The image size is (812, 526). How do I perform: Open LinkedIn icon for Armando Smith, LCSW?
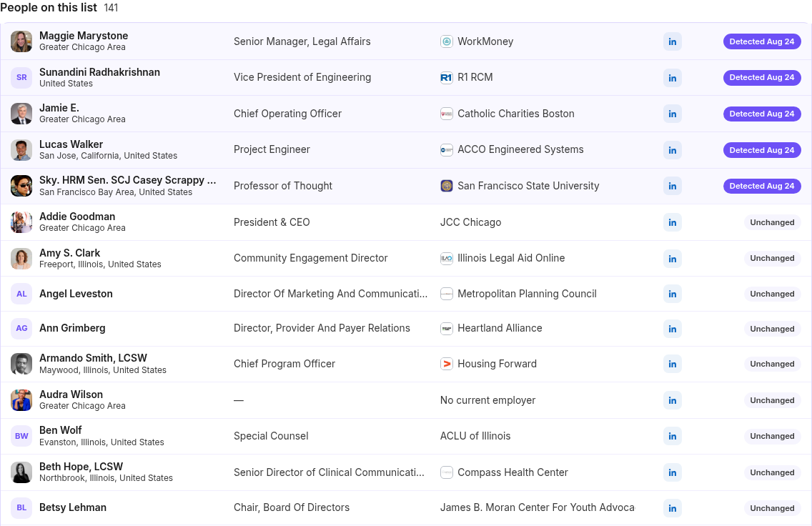672,364
